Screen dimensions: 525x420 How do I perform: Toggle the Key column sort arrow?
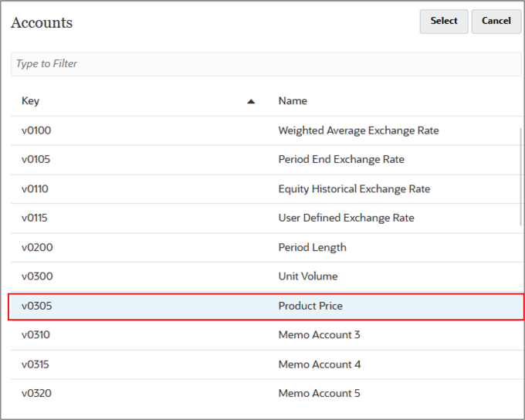click(x=251, y=101)
